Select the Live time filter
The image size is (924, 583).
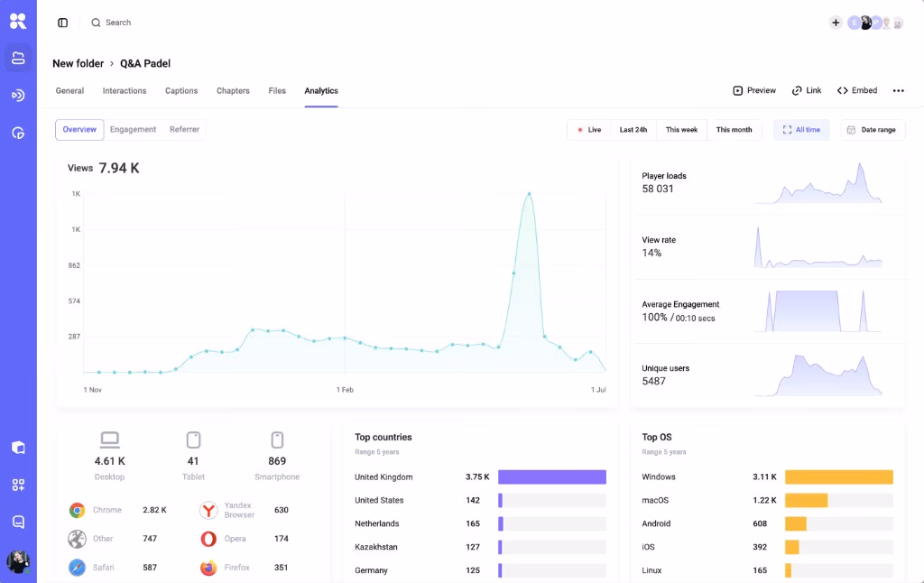(x=588, y=130)
